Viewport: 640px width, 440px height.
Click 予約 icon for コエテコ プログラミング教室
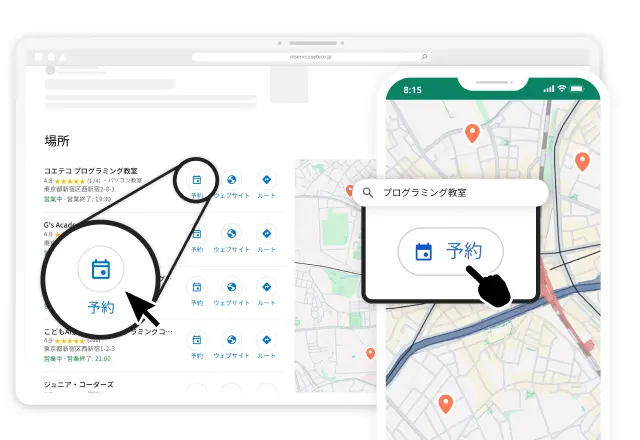pos(197,180)
